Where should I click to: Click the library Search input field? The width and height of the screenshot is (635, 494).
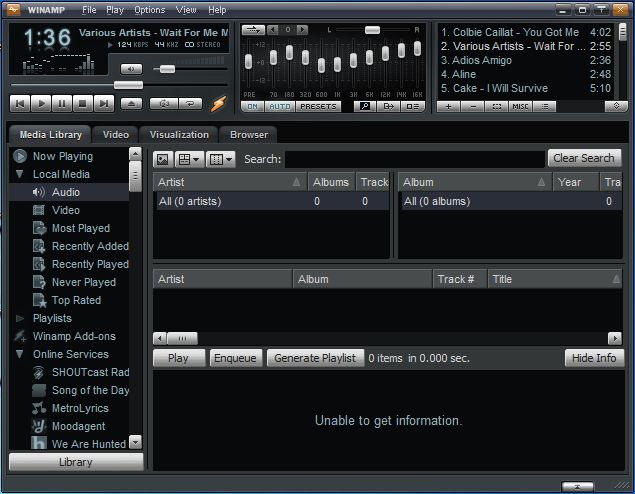click(x=415, y=159)
